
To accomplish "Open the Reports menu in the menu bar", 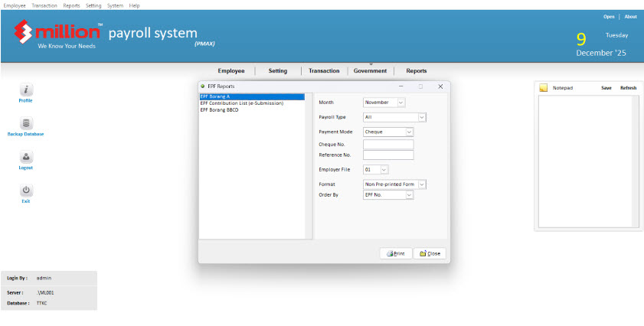I will [x=71, y=6].
